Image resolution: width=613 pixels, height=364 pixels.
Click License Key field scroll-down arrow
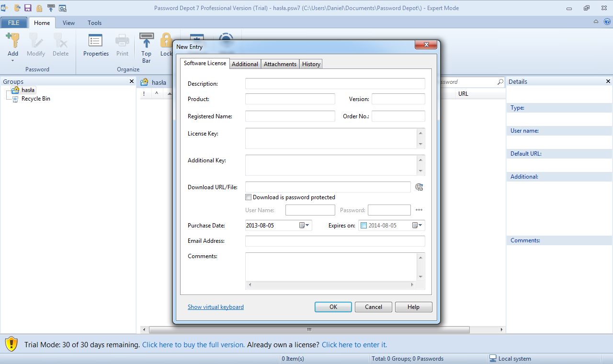point(420,144)
